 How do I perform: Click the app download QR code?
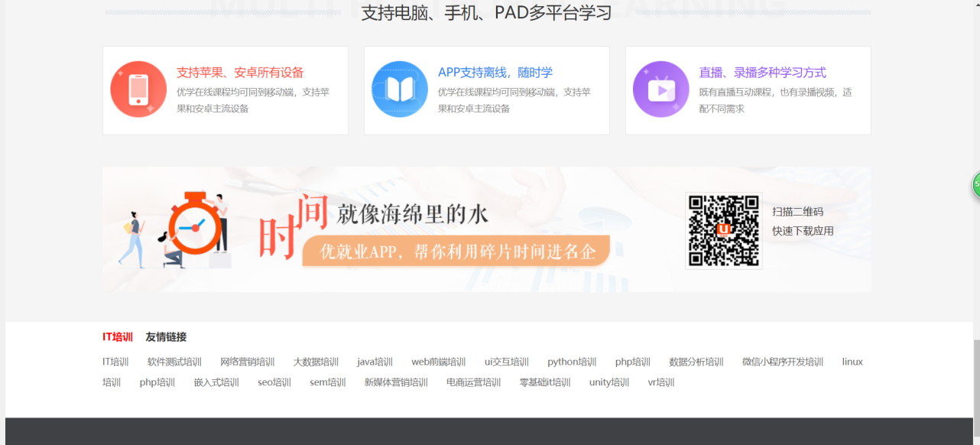pos(723,229)
